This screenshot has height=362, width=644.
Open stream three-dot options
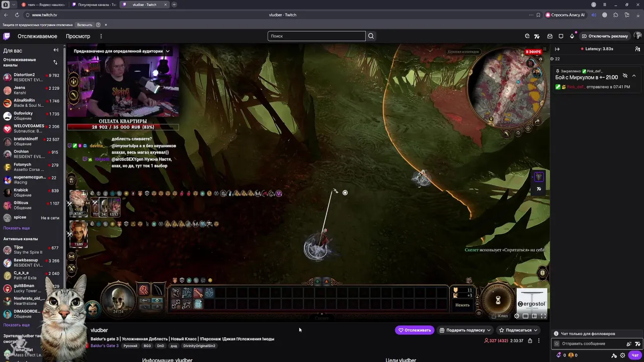[x=539, y=340]
